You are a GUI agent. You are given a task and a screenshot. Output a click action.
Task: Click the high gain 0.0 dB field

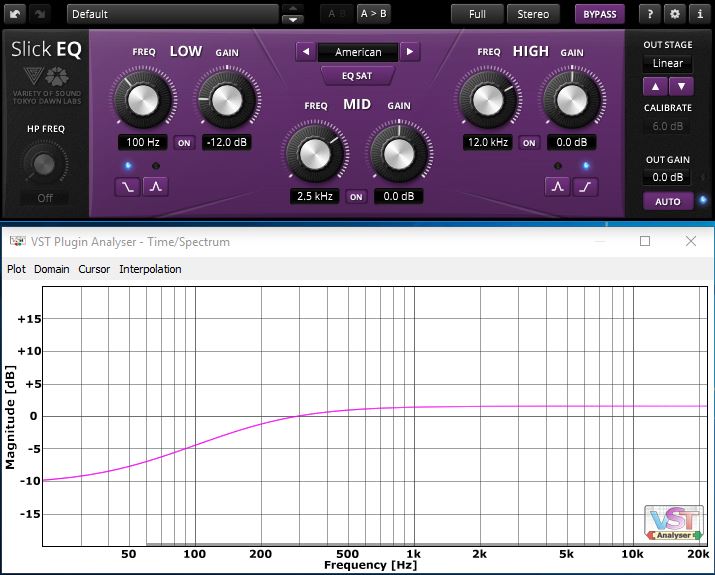pos(572,142)
